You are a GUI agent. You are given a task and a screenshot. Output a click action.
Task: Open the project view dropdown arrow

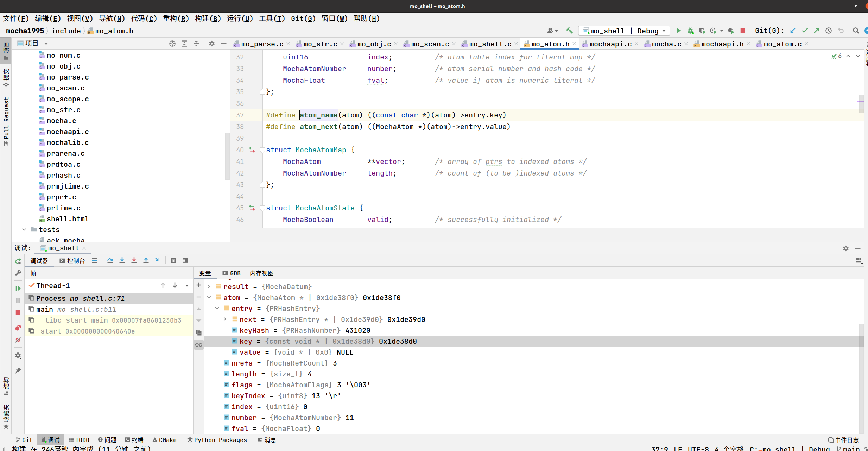[x=46, y=44]
